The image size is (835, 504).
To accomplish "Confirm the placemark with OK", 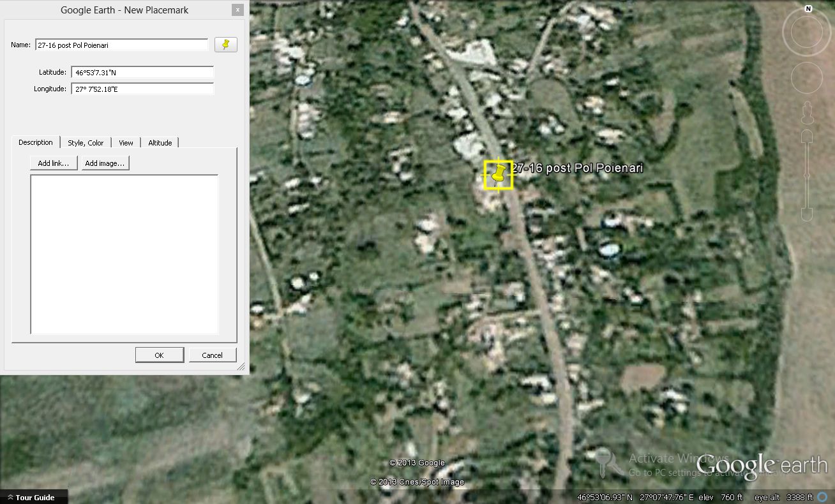I will click(x=159, y=355).
